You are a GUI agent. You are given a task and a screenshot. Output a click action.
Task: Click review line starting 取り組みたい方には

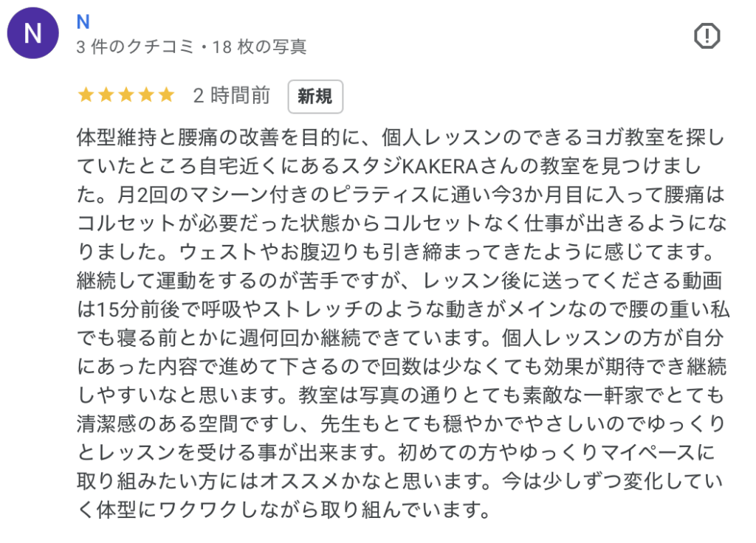click(399, 481)
